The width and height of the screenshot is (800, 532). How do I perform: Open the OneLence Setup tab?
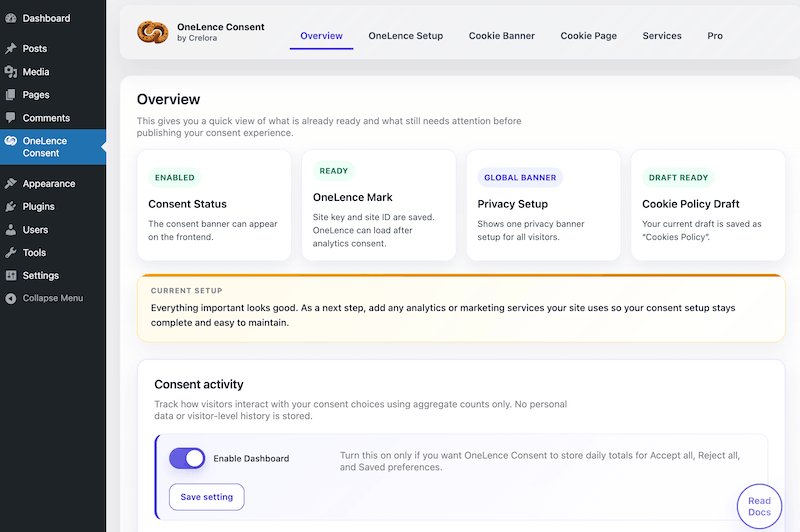pyautogui.click(x=406, y=36)
